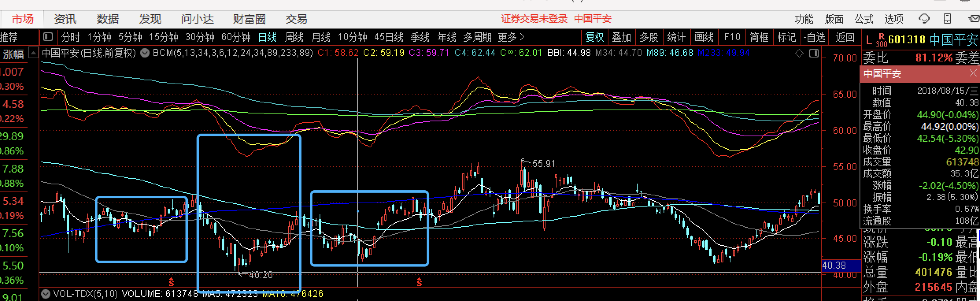Switch chart to 60分钟 period
Screen dimensions: 980x301
236,37
